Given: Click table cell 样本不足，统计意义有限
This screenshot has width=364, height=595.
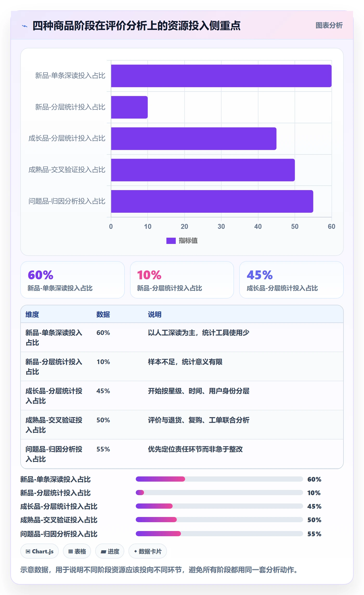Looking at the screenshot, I should tap(185, 362).
